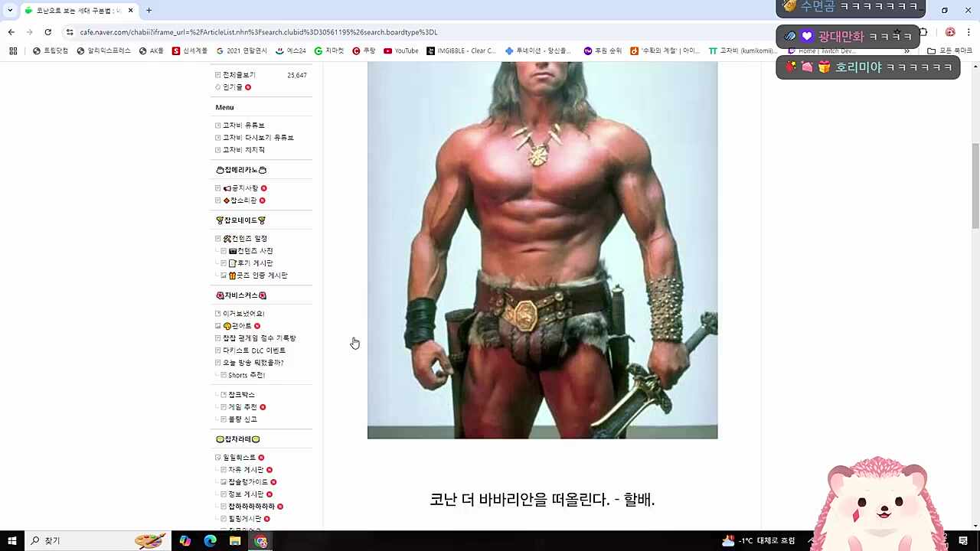Reload the page with the refresh icon

(x=47, y=32)
